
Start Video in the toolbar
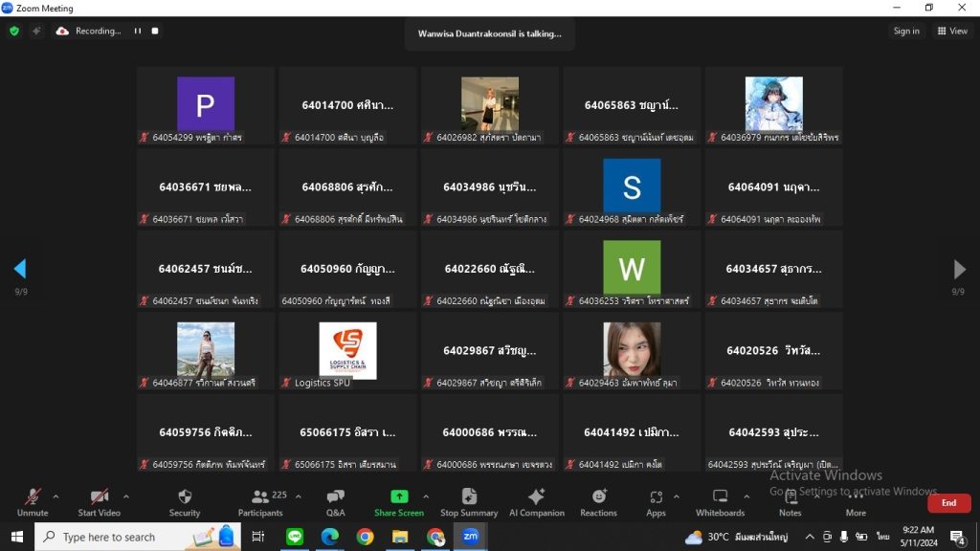tap(99, 503)
